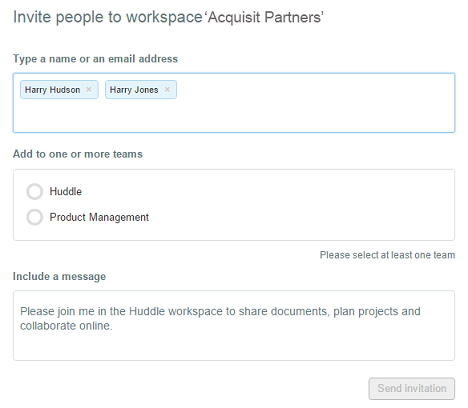Send the invitation

(x=412, y=388)
